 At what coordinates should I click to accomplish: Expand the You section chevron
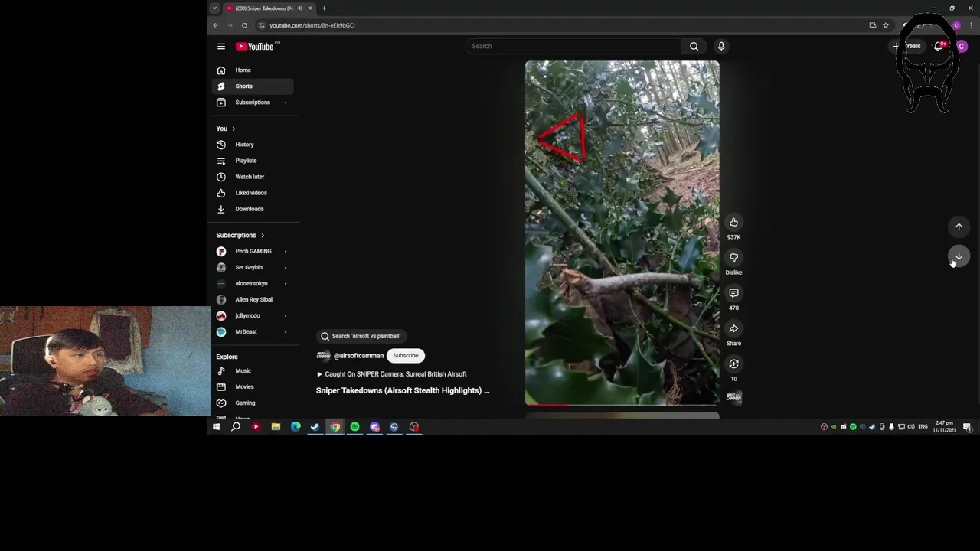pos(234,129)
